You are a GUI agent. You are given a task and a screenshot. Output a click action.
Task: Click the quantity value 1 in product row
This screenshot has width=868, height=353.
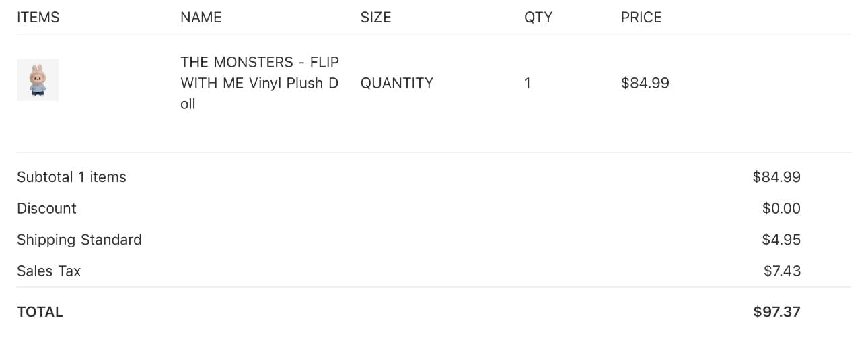(528, 83)
